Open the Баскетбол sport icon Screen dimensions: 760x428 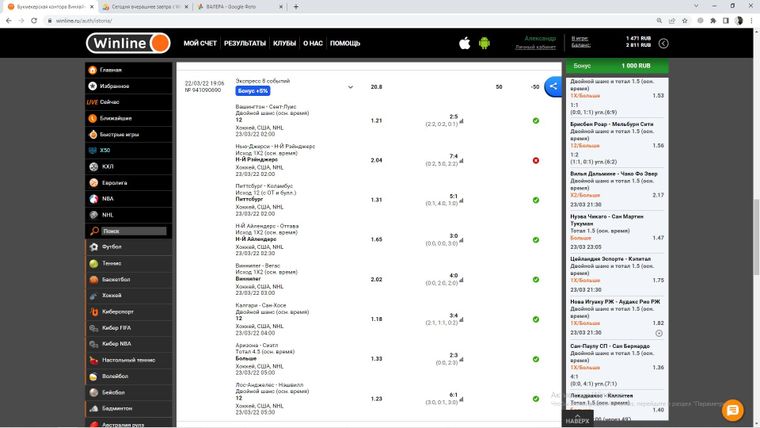(x=94, y=279)
